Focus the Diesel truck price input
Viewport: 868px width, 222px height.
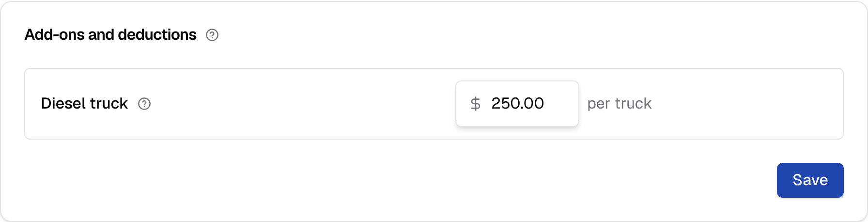[x=517, y=104]
